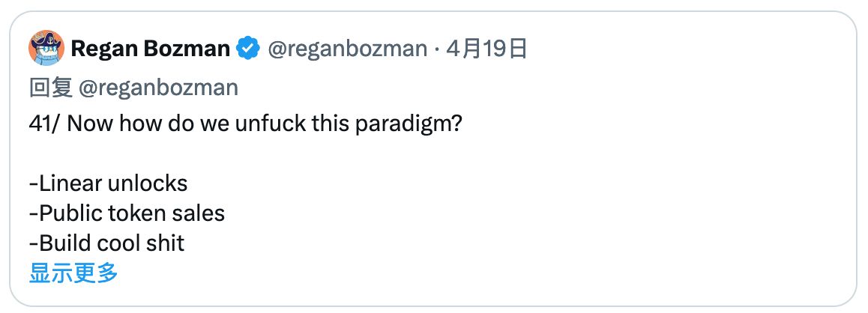Click the 回复 label text
The height and width of the screenshot is (313, 868).
click(x=50, y=88)
